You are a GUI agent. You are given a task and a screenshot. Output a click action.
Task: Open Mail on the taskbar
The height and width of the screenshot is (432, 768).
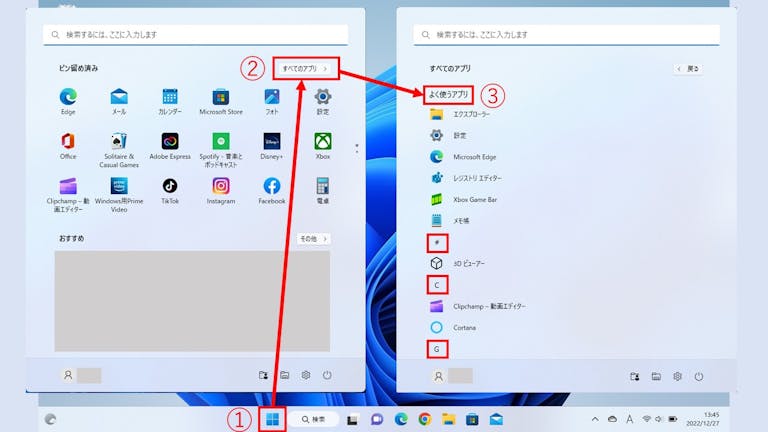click(x=496, y=419)
